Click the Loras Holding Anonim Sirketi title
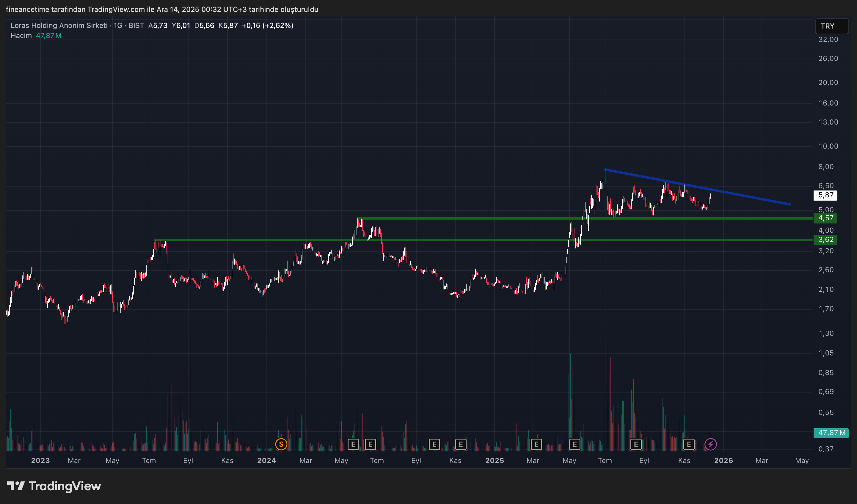Image resolution: width=857 pixels, height=504 pixels. pos(59,26)
